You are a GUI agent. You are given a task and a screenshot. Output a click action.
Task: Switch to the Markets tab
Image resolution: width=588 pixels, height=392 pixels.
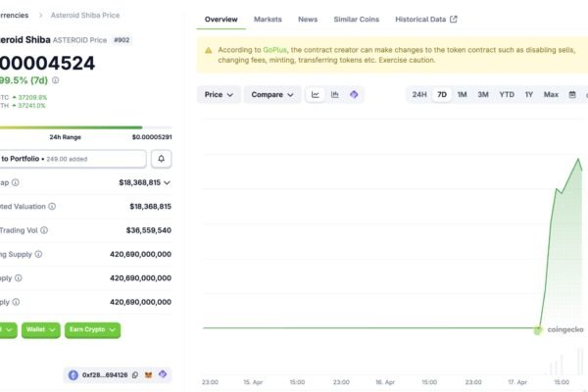268,20
